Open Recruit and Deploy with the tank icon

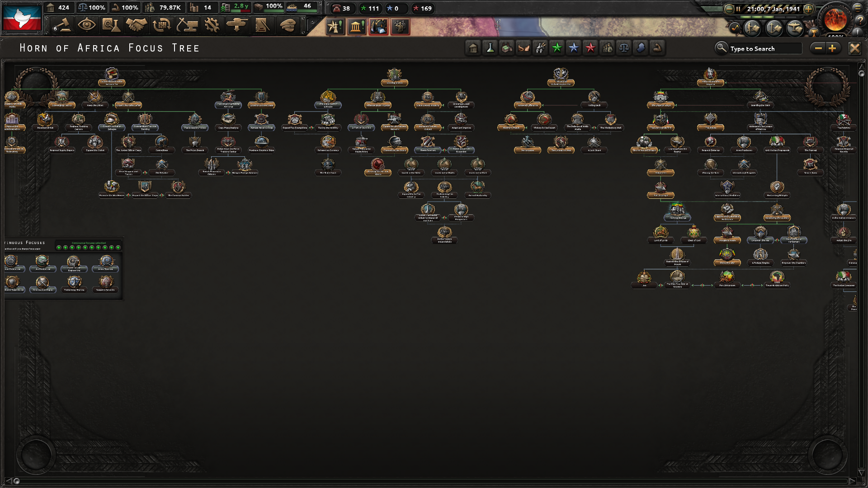[x=236, y=26]
